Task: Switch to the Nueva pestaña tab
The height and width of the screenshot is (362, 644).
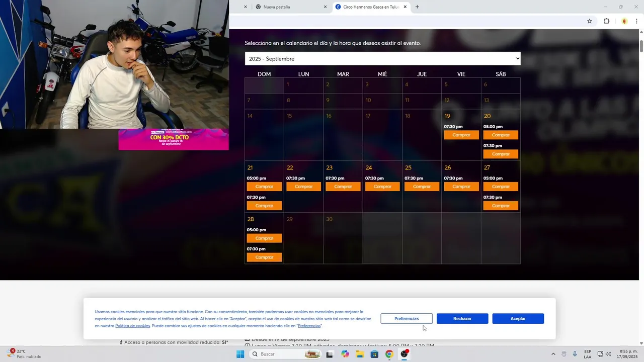Action: click(x=291, y=7)
